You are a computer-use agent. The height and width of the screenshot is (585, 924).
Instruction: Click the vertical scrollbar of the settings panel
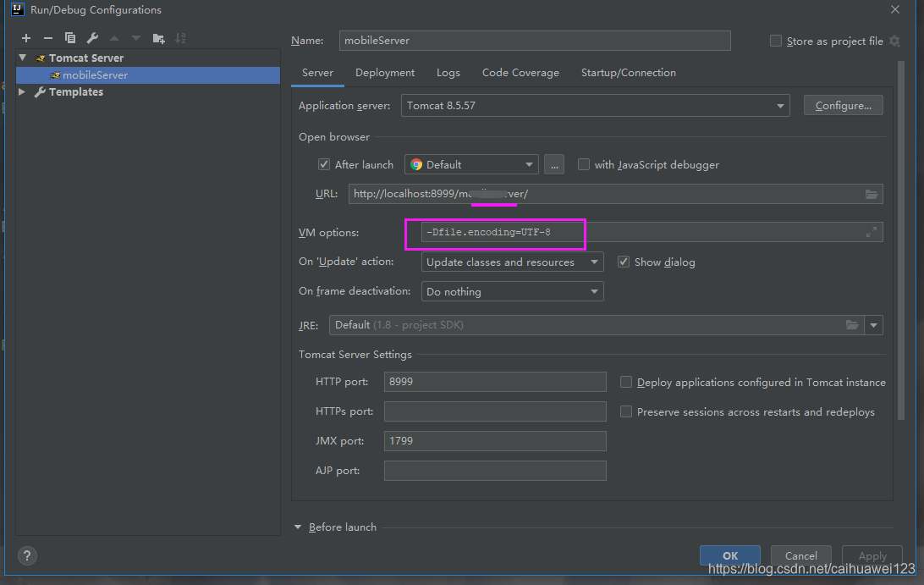(x=900, y=240)
